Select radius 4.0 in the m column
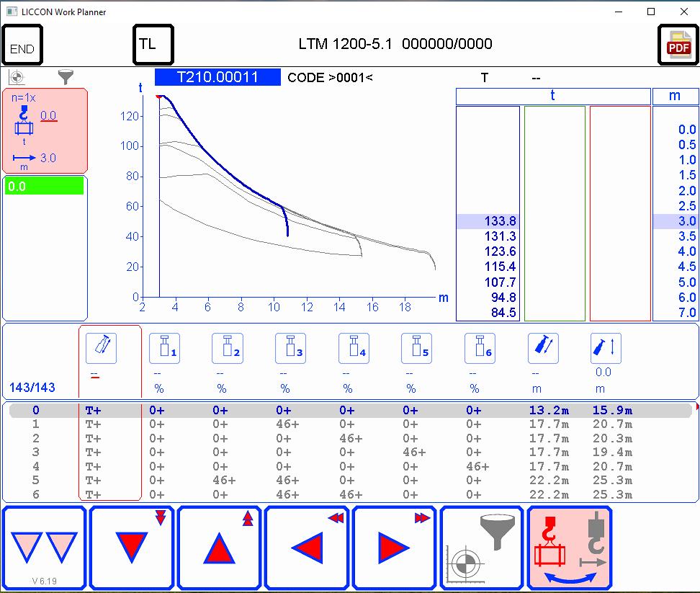 [x=686, y=251]
